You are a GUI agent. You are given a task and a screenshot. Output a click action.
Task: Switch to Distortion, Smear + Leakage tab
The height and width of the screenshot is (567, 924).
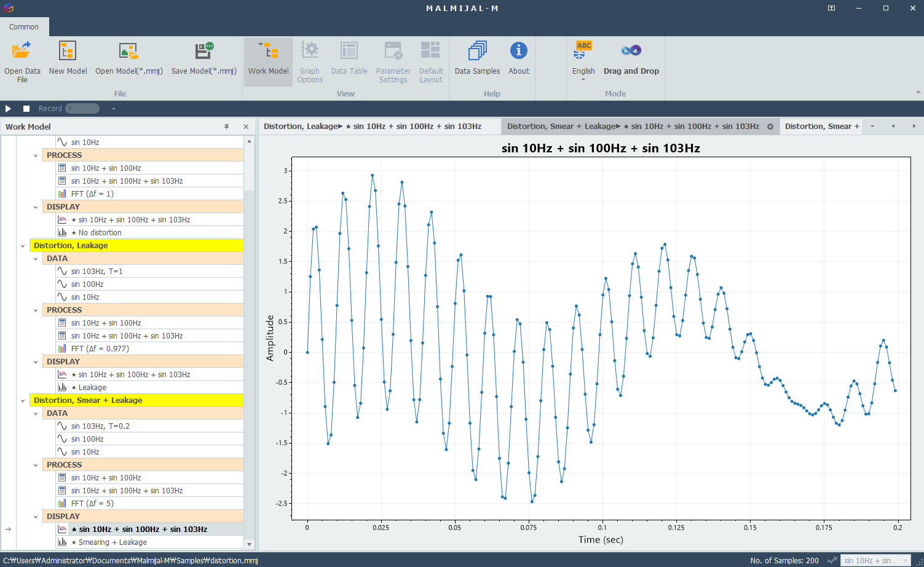click(633, 126)
